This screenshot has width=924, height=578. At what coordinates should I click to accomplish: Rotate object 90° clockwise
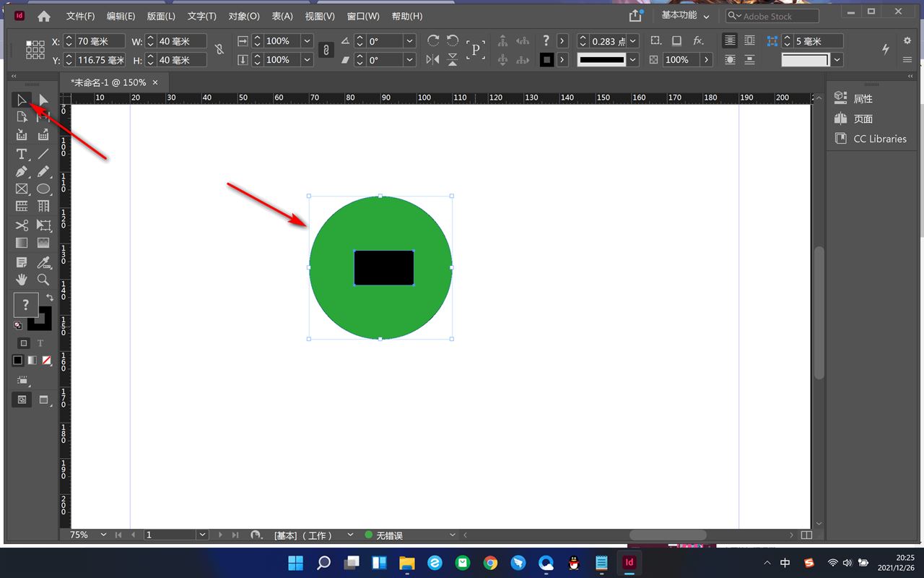coord(433,41)
